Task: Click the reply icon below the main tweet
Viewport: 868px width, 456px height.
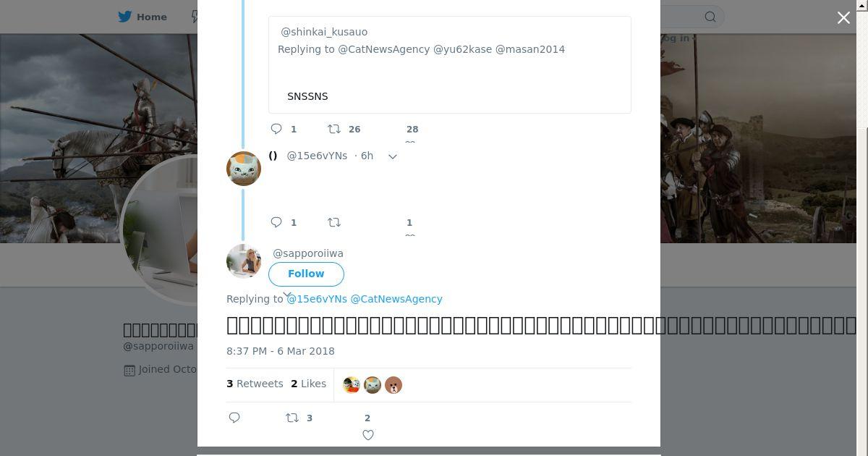Action: point(234,418)
